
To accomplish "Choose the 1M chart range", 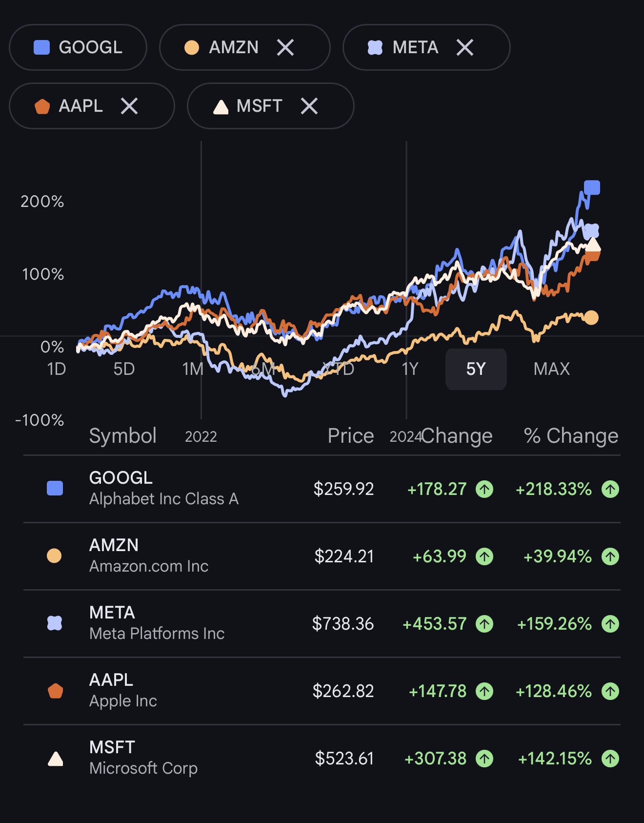I will (193, 369).
